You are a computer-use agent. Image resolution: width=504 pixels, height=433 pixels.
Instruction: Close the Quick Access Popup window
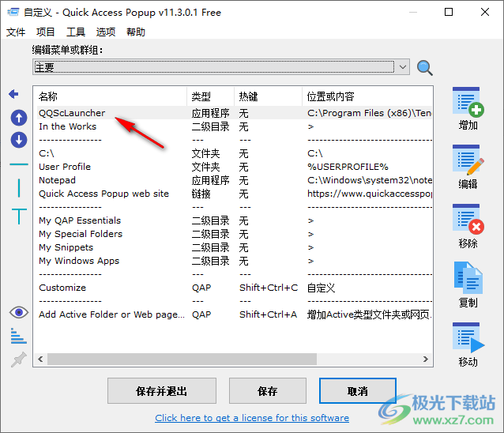click(485, 12)
